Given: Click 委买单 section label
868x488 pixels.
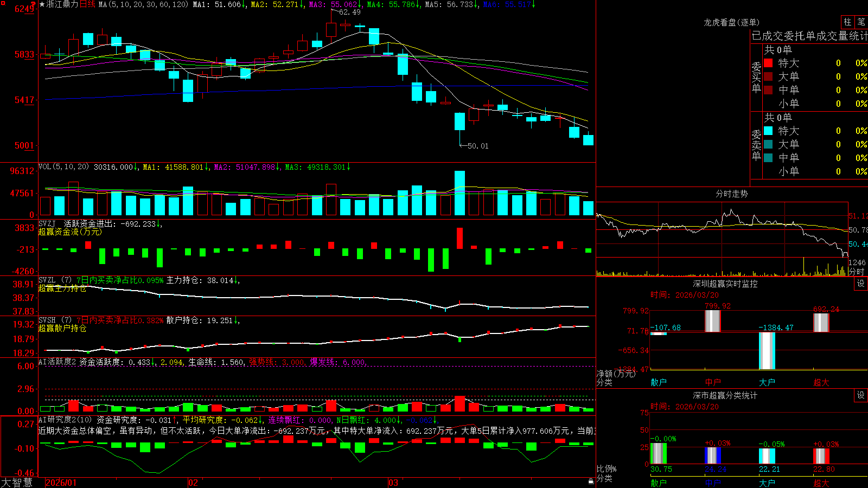Looking at the screenshot, I should (x=756, y=77).
